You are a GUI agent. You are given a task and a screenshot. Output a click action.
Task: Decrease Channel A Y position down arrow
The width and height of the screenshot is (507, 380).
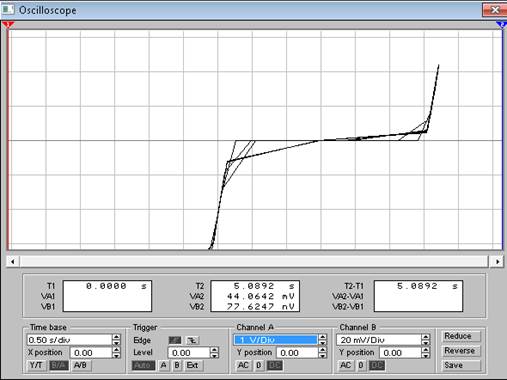click(x=323, y=356)
